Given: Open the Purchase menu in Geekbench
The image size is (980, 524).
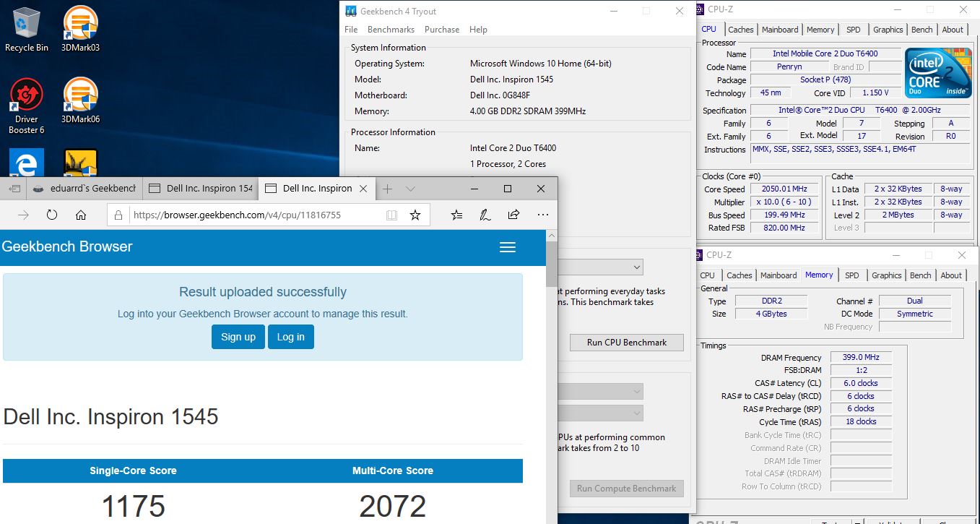Looking at the screenshot, I should [442, 30].
